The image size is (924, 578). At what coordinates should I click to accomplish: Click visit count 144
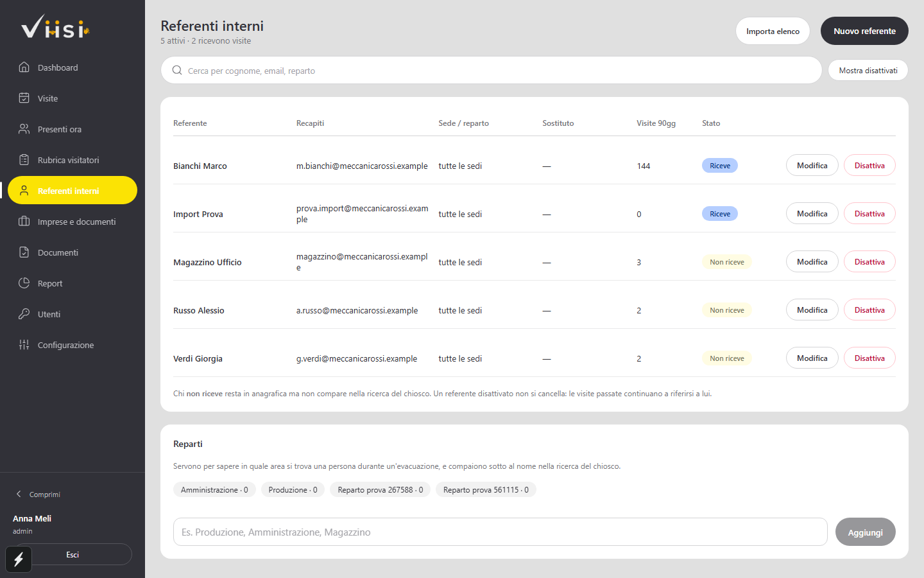click(x=644, y=166)
